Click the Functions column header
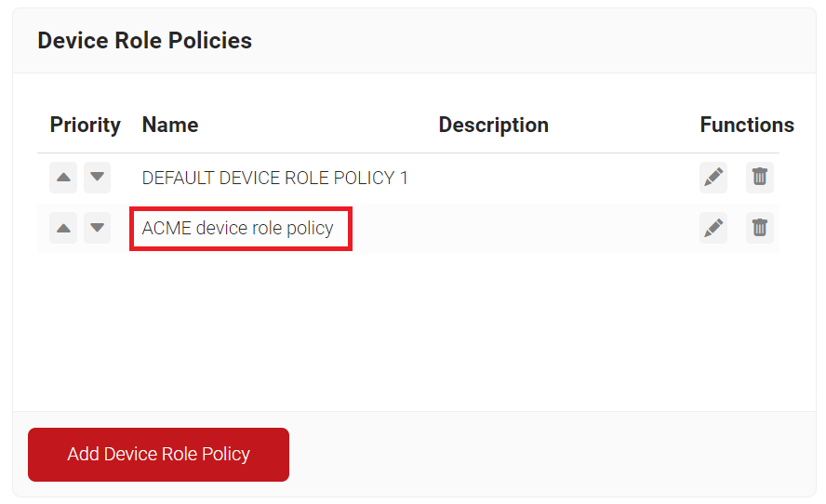This screenshot has height=504, width=826. click(747, 125)
